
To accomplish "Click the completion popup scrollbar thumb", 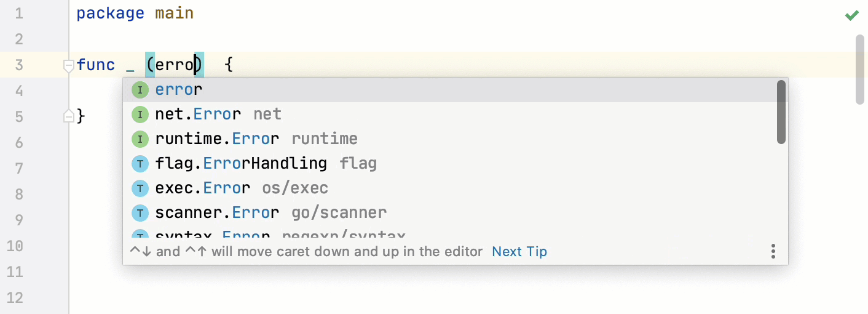I will pyautogui.click(x=781, y=112).
